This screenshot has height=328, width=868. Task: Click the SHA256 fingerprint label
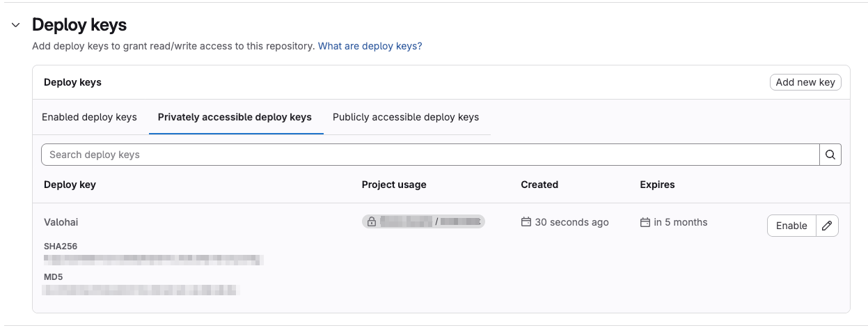(x=60, y=247)
